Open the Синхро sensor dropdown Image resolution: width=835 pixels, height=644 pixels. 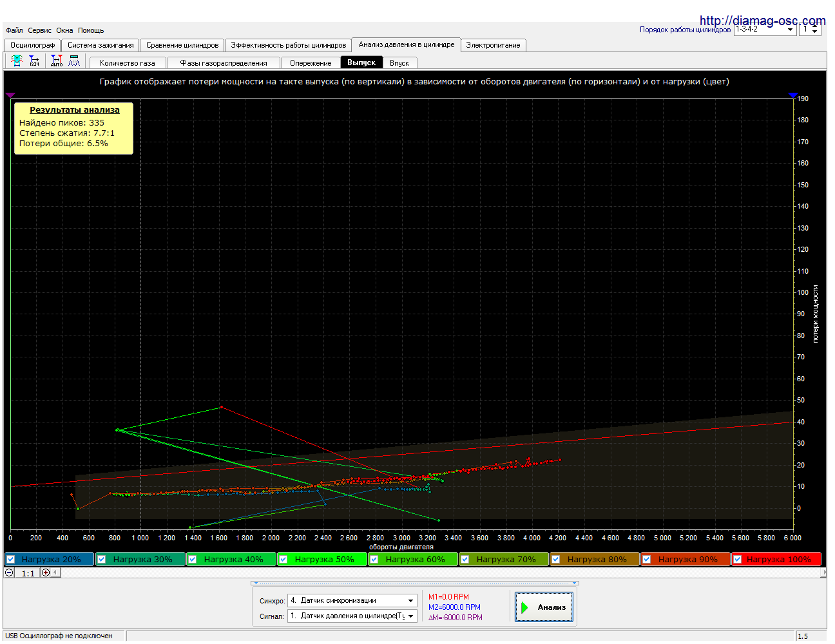[x=352, y=600]
